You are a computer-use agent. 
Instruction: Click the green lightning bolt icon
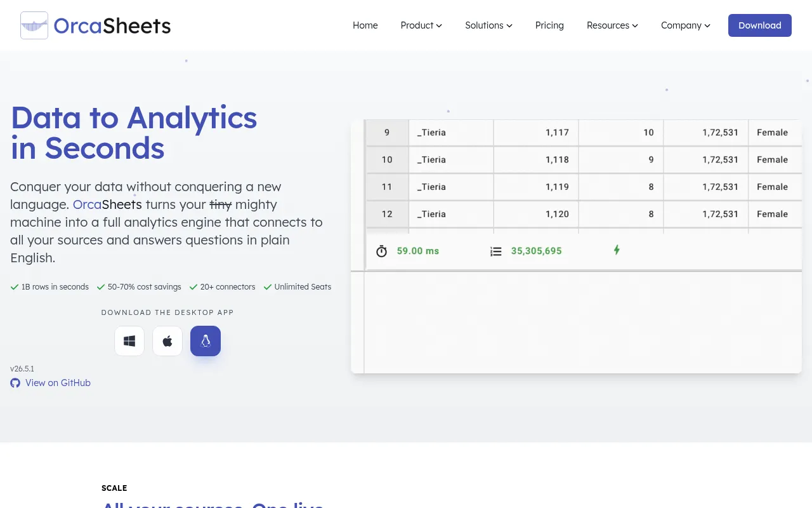(x=617, y=250)
